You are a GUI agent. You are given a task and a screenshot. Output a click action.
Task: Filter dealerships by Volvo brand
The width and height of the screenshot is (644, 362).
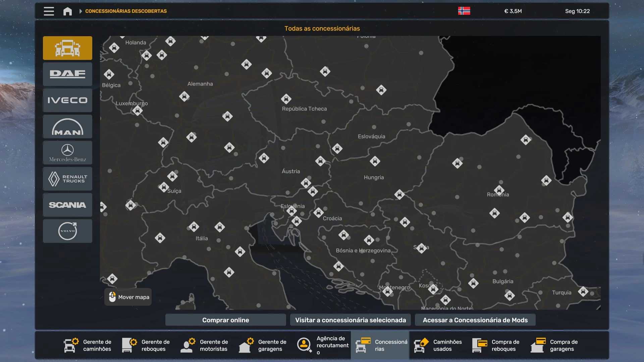(x=67, y=231)
